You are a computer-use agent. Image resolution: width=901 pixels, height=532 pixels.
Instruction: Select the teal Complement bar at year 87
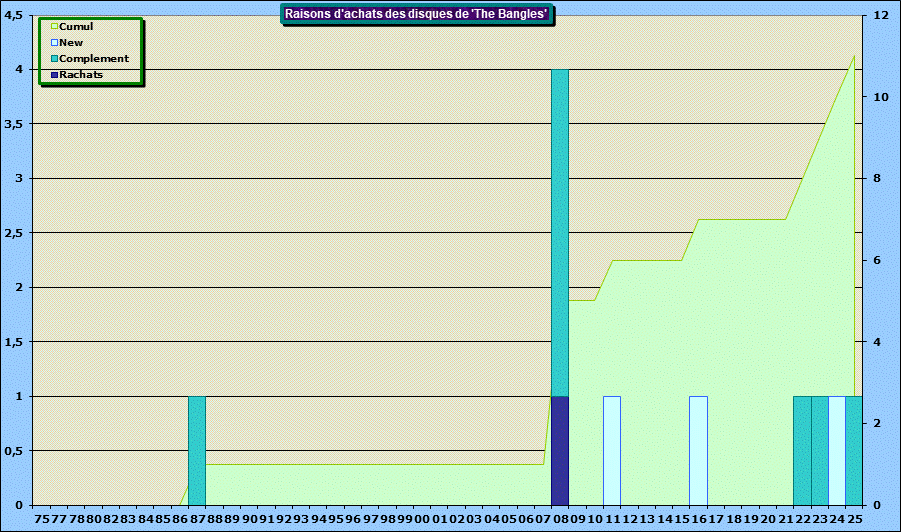click(197, 450)
